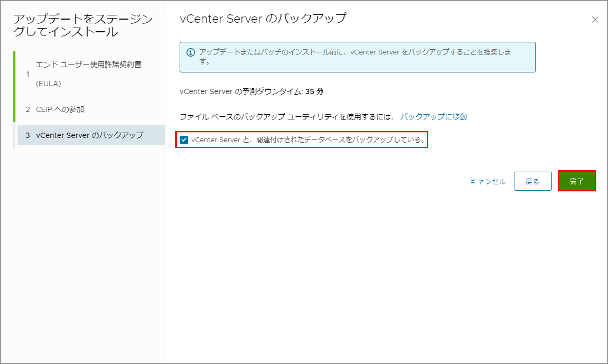Click the green 完了 button
Screen dimensions: 608x364
pyautogui.click(x=577, y=181)
